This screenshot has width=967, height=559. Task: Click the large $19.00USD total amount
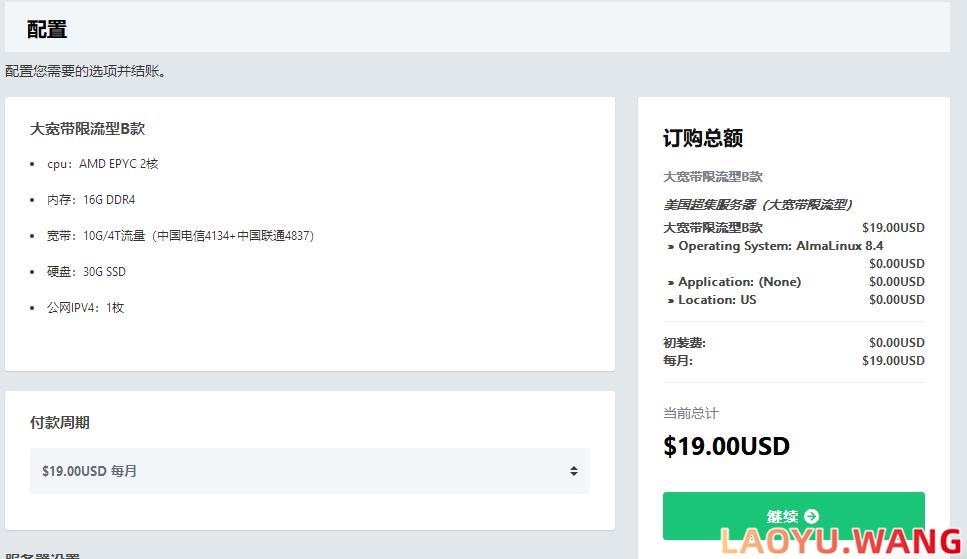coord(726,445)
